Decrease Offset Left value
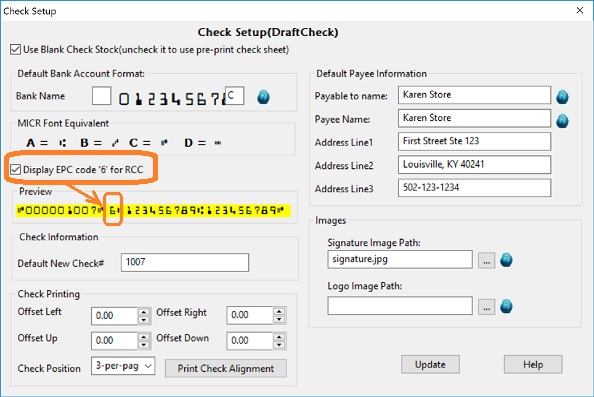 pos(144,320)
